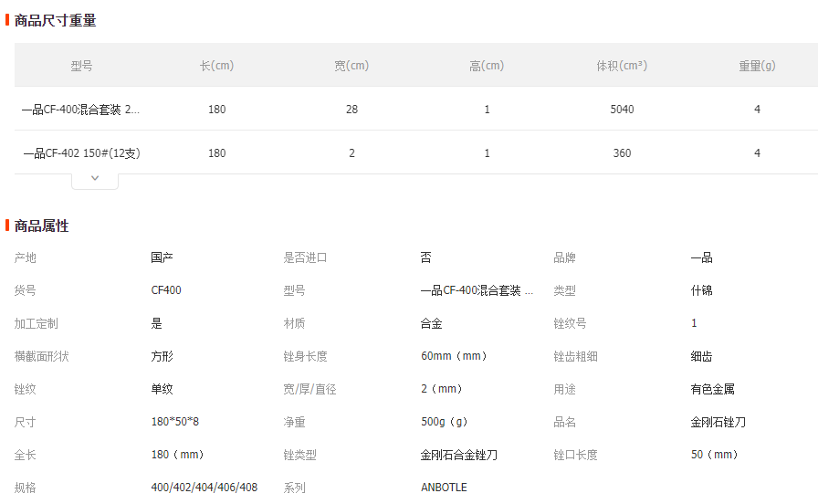Click the 品名 value 金刚石锉刀
The height and width of the screenshot is (504, 818).
[x=718, y=422]
